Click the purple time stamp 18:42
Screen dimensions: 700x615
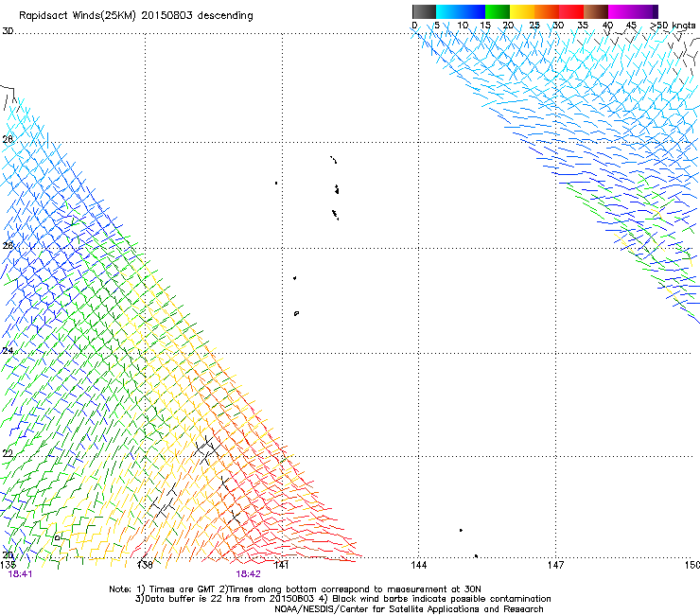pyautogui.click(x=248, y=574)
